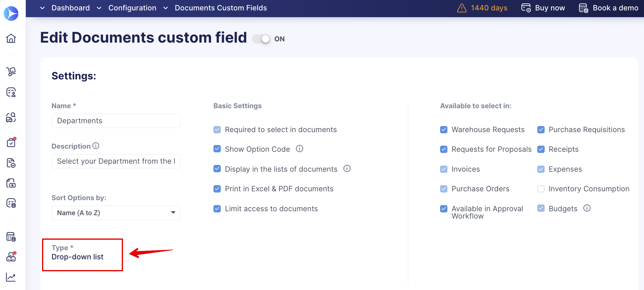This screenshot has width=644, height=290.
Task: Uncheck Show Option Code
Action: pos(217,149)
